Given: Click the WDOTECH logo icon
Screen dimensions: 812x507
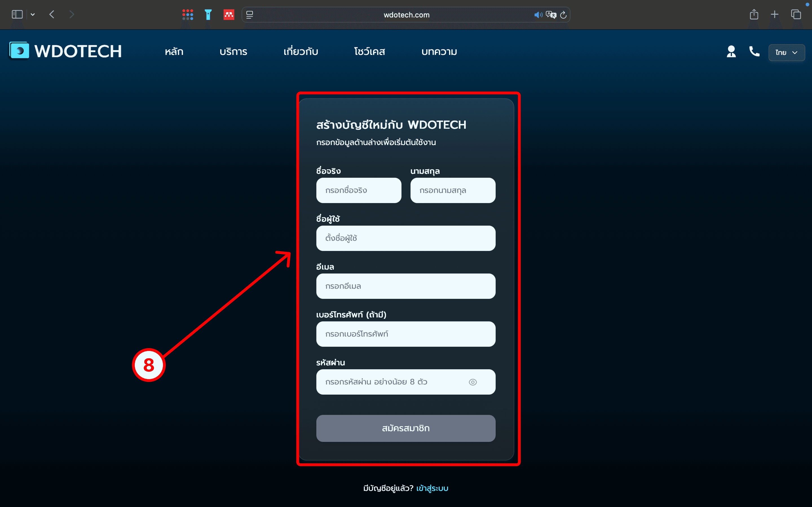Looking at the screenshot, I should pos(19,51).
